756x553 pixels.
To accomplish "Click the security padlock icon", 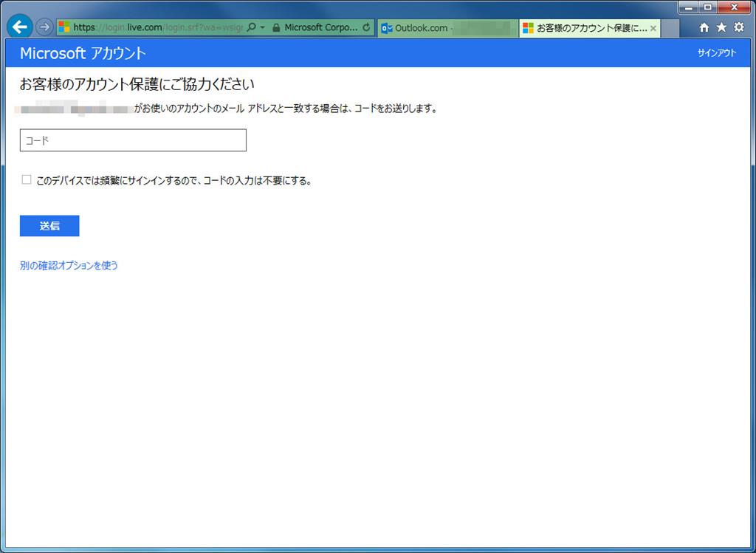I will click(x=276, y=27).
